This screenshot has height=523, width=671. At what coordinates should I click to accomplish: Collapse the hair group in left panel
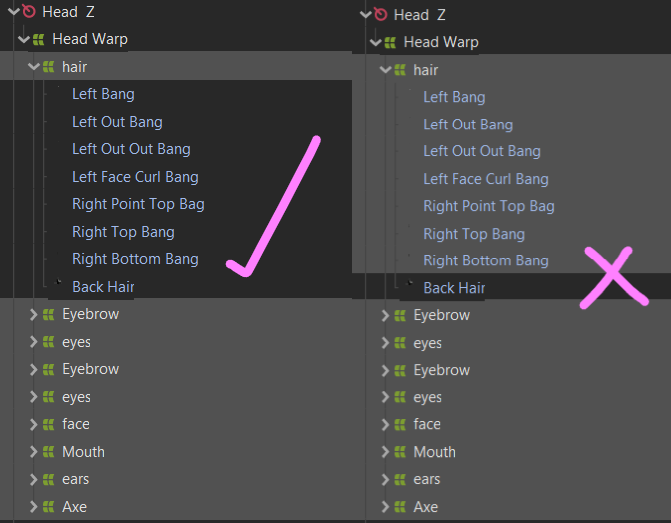coord(33,67)
